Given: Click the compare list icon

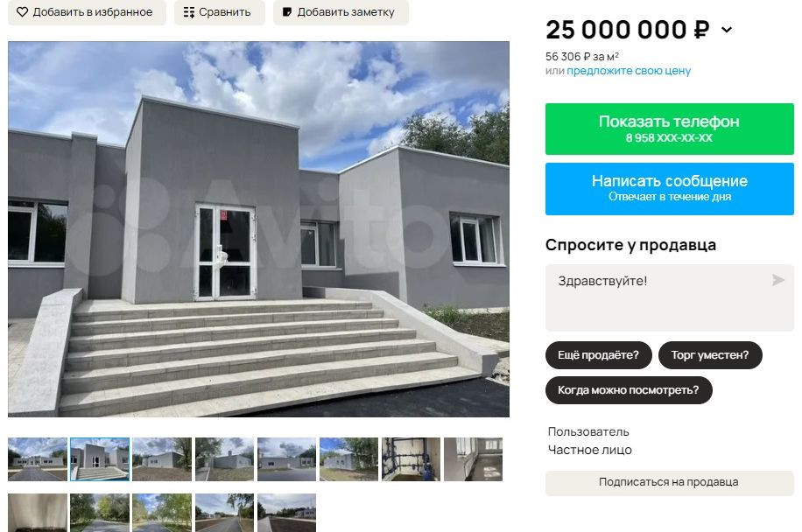Looking at the screenshot, I should coord(189,12).
